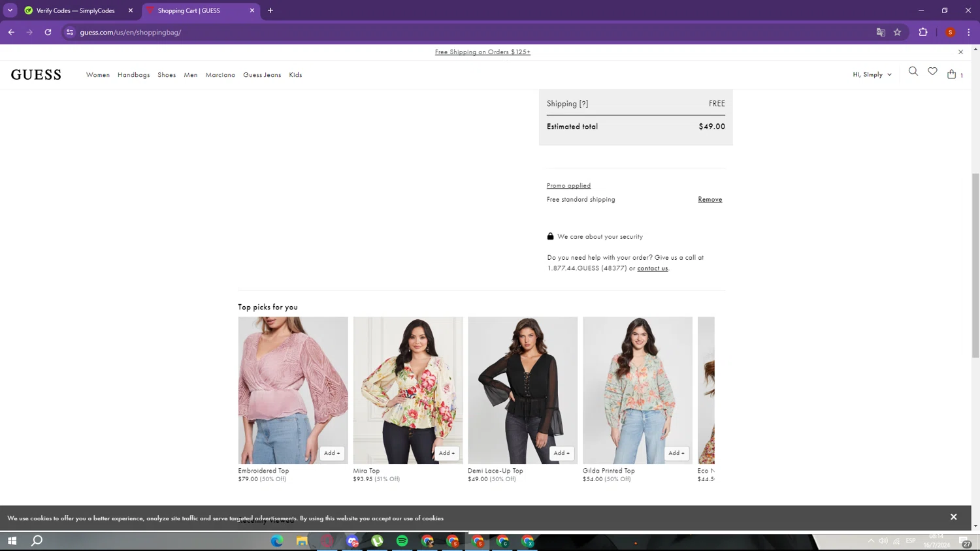Click the $49.00 estimated total amount
The width and height of the screenshot is (980, 551).
[x=711, y=127]
